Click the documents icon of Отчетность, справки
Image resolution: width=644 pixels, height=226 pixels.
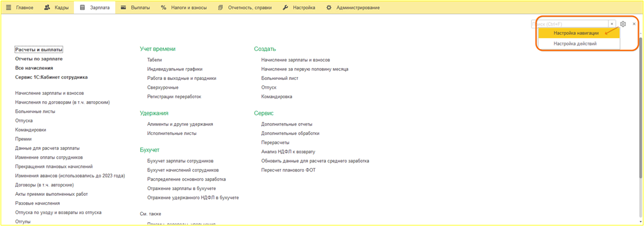[221, 8]
